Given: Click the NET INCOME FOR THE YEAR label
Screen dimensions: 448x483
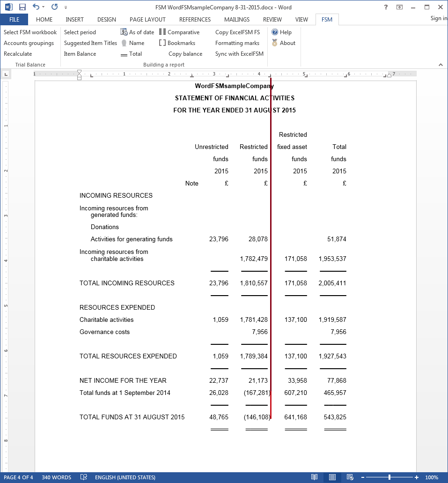Looking at the screenshot, I should (123, 380).
